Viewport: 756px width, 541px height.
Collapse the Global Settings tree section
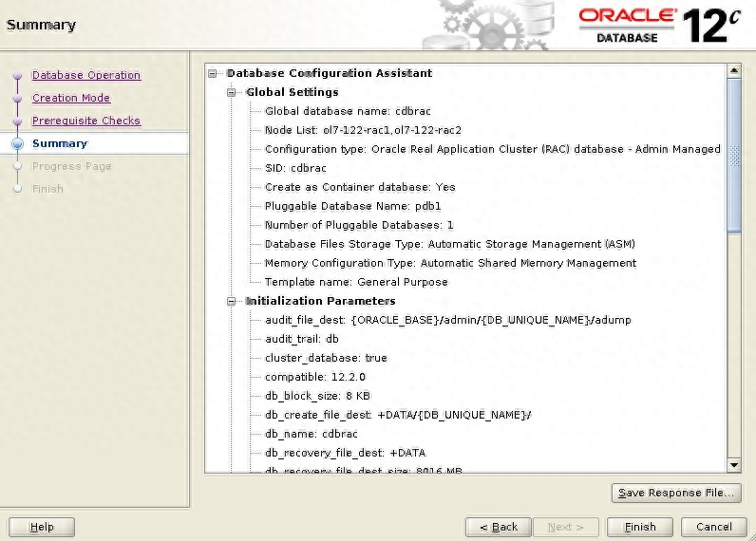click(232, 93)
